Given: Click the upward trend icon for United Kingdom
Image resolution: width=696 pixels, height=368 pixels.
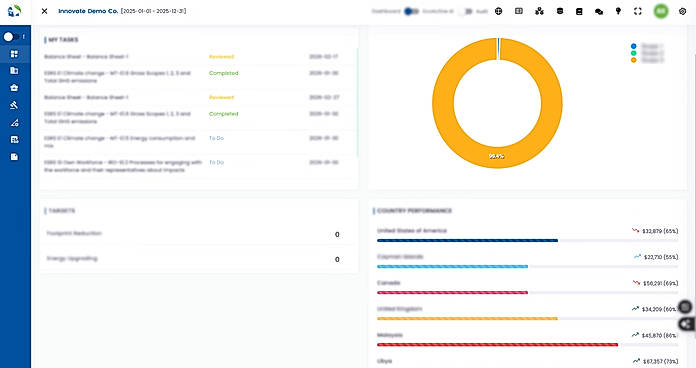Looking at the screenshot, I should tap(635, 309).
